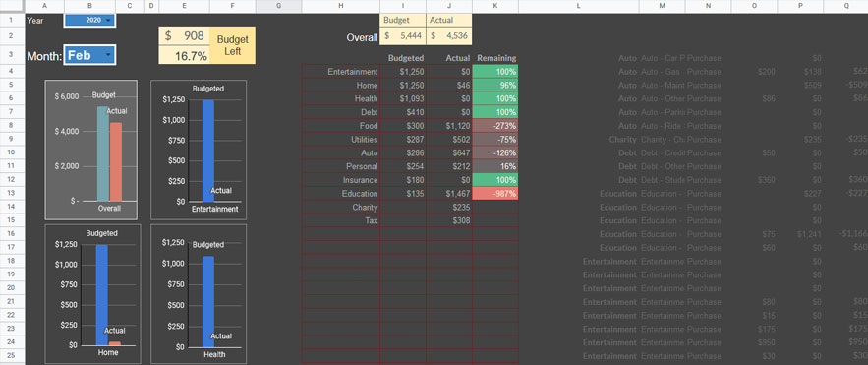Open the Month Feb dropdown
The height and width of the screenshot is (365, 868).
pyautogui.click(x=89, y=55)
